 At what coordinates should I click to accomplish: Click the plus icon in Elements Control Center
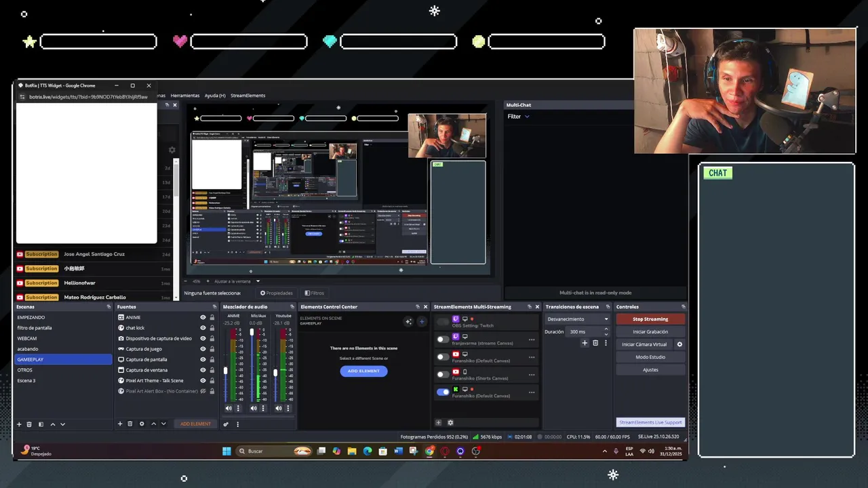click(x=421, y=322)
